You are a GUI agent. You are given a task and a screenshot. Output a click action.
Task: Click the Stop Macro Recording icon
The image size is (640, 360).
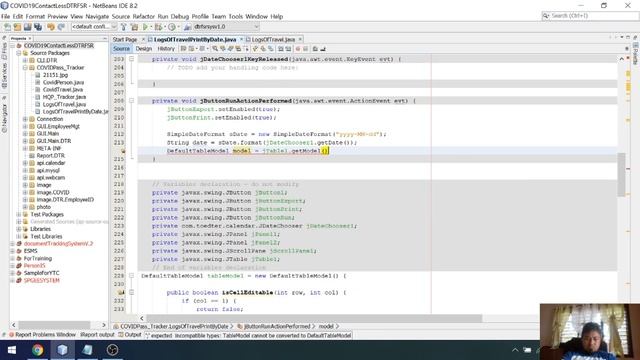[305, 49]
